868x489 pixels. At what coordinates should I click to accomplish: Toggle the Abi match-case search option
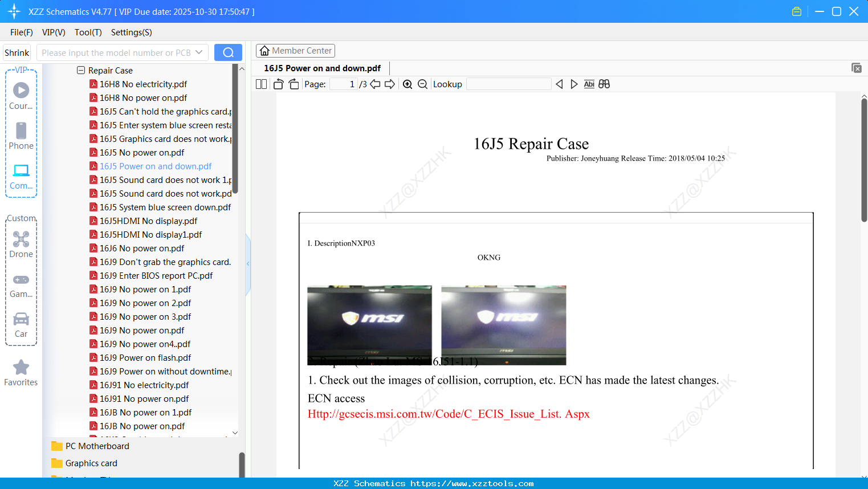coord(589,84)
